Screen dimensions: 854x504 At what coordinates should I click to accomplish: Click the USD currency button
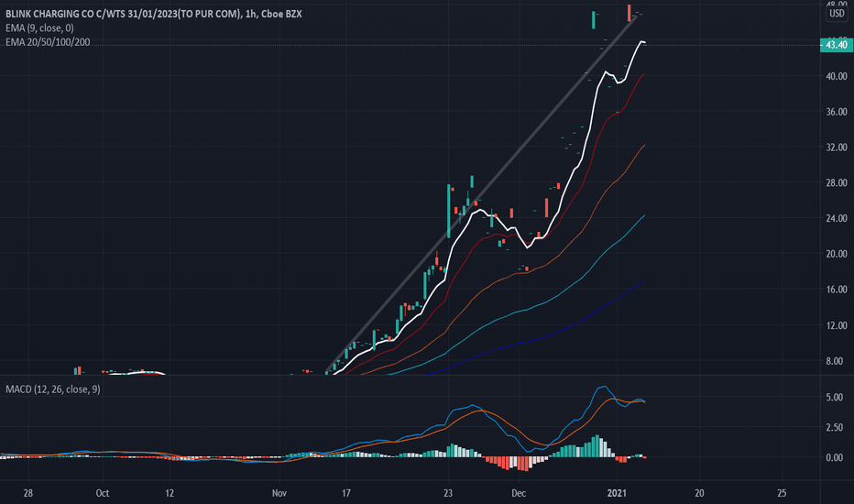click(x=837, y=13)
